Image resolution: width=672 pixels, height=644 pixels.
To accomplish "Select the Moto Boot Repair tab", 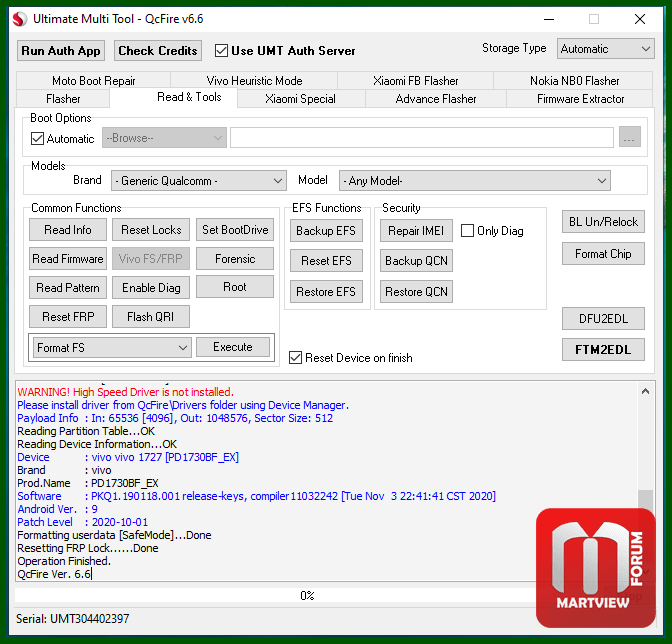I will coord(93,81).
